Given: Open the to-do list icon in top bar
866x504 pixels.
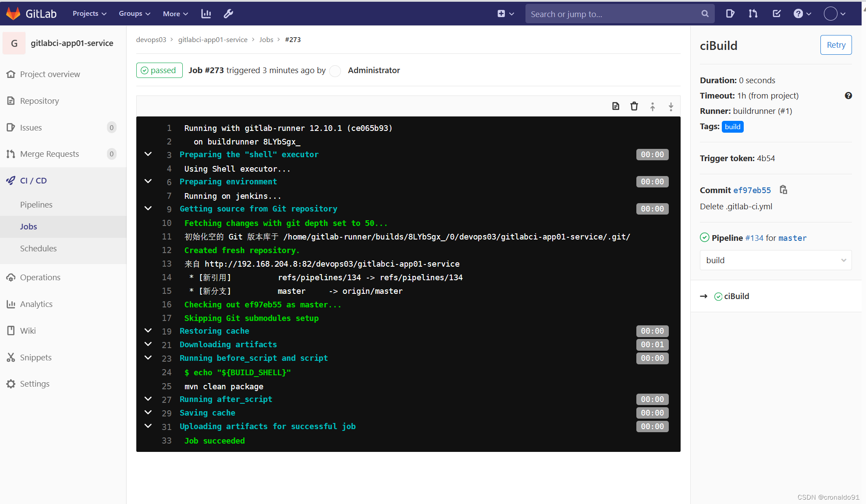Looking at the screenshot, I should 776,14.
